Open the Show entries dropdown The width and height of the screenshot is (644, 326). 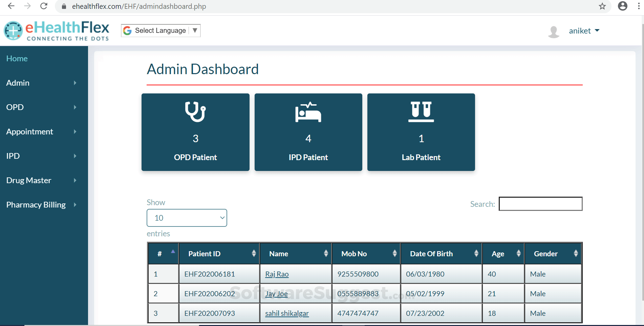pyautogui.click(x=187, y=218)
